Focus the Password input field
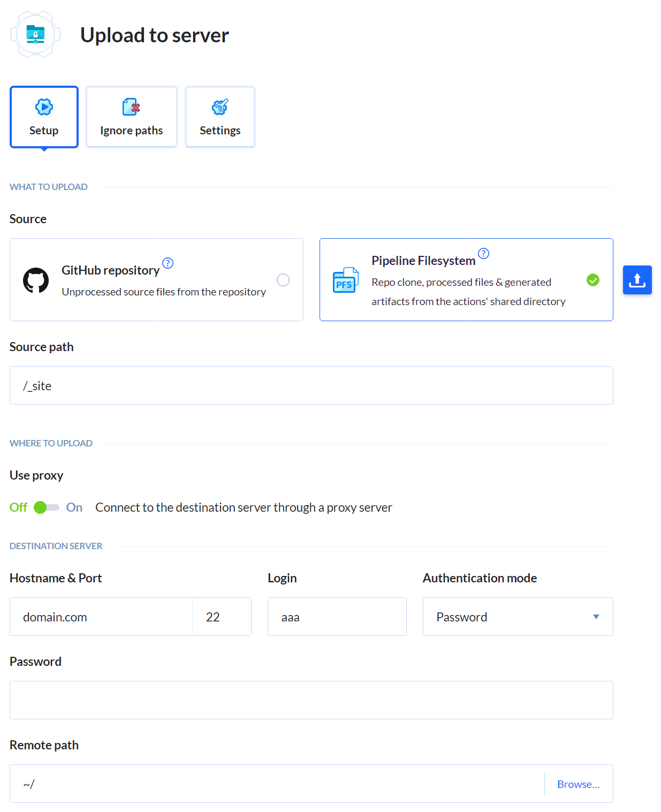Viewport: 661px width, 812px height. point(311,700)
